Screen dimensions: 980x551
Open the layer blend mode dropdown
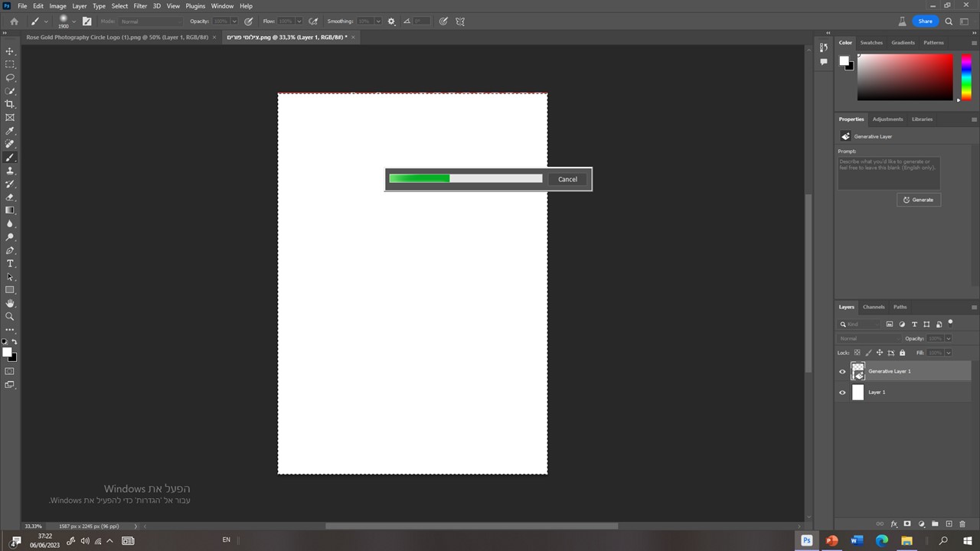pos(869,338)
